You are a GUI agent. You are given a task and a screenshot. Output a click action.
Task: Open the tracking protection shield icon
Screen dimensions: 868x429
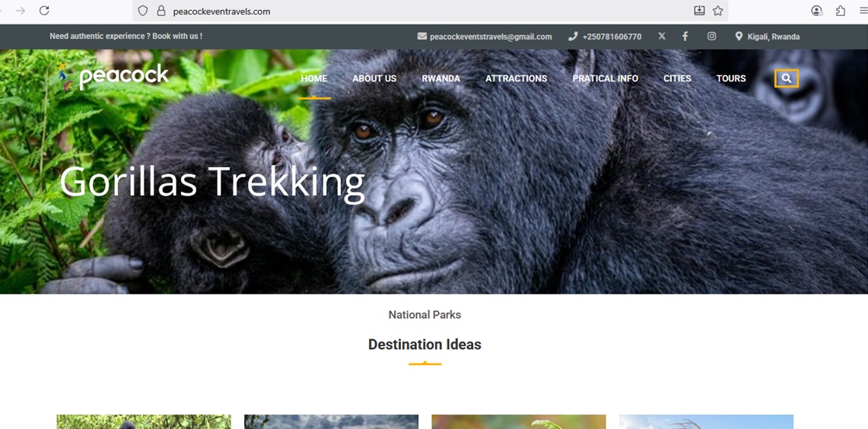[x=143, y=11]
